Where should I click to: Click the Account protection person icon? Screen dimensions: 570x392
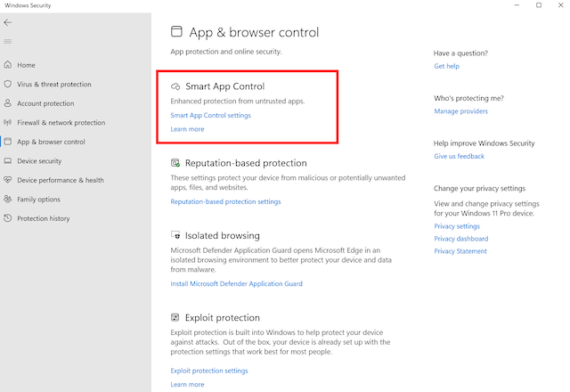tap(8, 103)
